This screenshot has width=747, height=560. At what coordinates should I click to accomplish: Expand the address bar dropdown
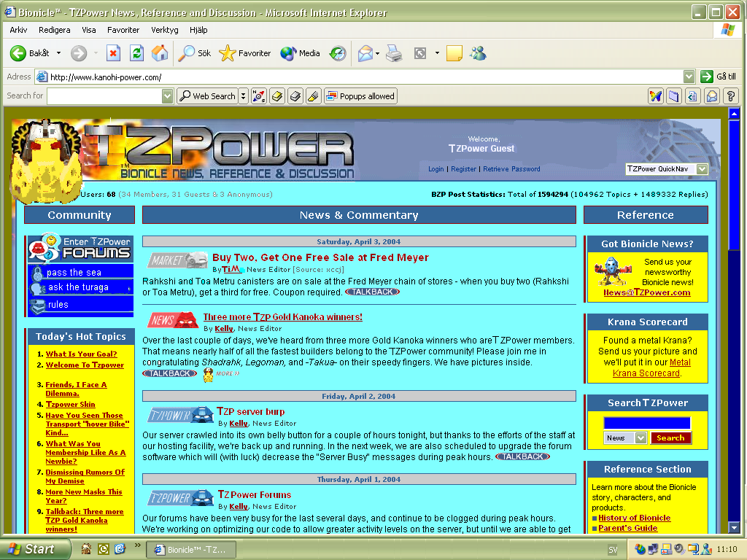[689, 76]
